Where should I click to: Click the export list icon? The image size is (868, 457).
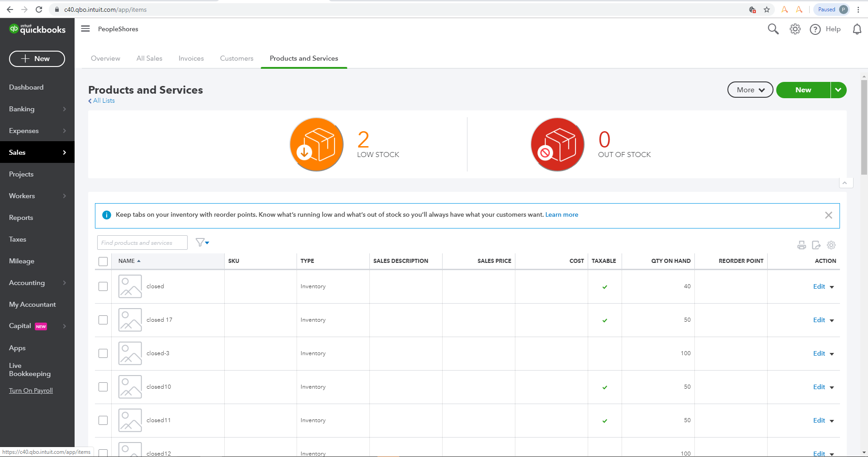(x=816, y=245)
